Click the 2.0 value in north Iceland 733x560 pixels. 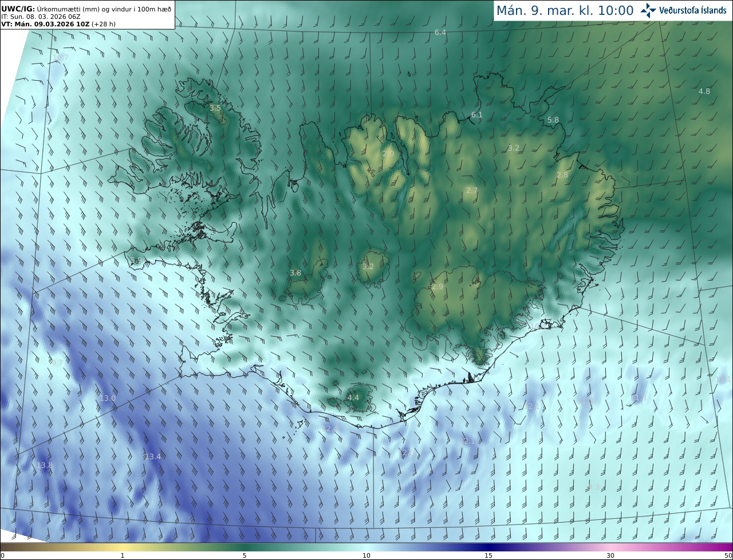click(388, 153)
